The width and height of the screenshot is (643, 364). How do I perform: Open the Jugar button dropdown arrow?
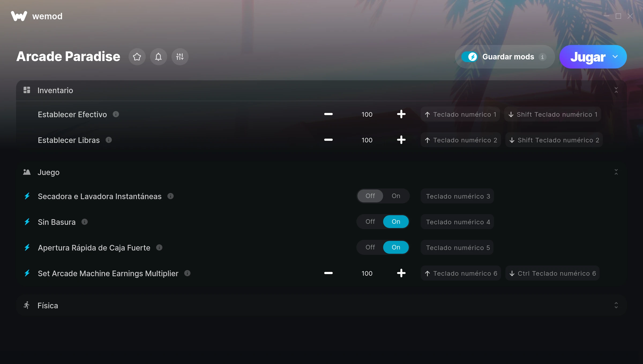point(615,57)
